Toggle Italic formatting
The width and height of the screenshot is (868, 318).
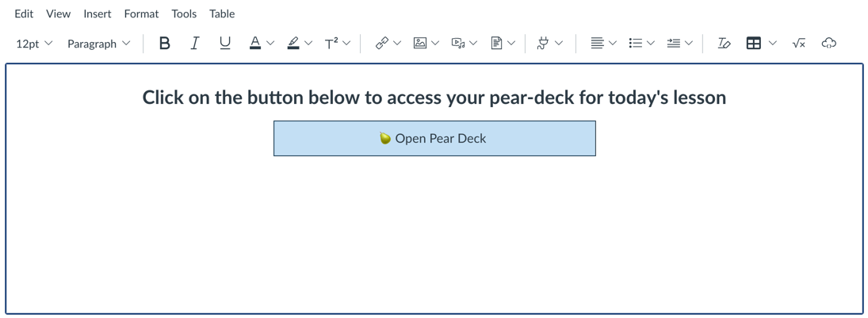pos(194,43)
